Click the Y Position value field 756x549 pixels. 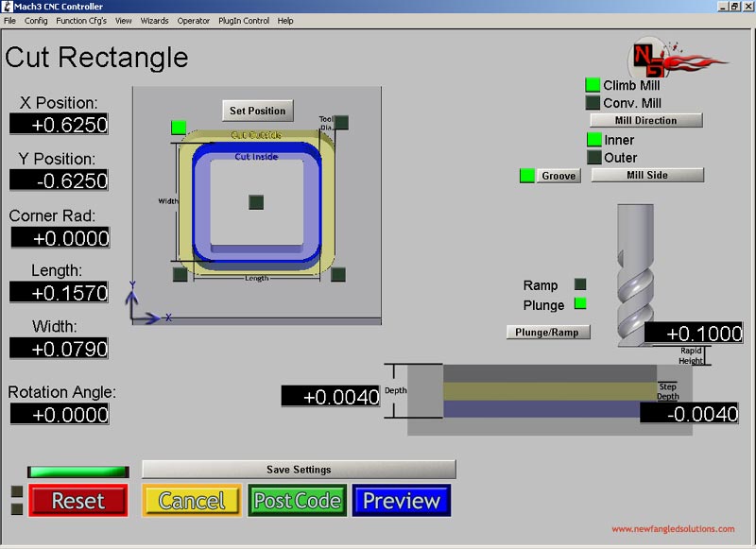click(x=59, y=180)
